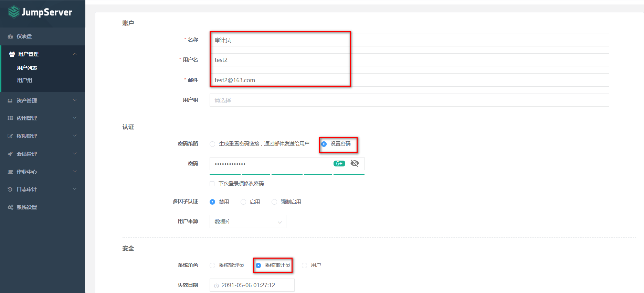Image resolution: width=644 pixels, height=293 pixels.
Task: Click the 用户管理 users icon
Action: pyautogui.click(x=12, y=54)
